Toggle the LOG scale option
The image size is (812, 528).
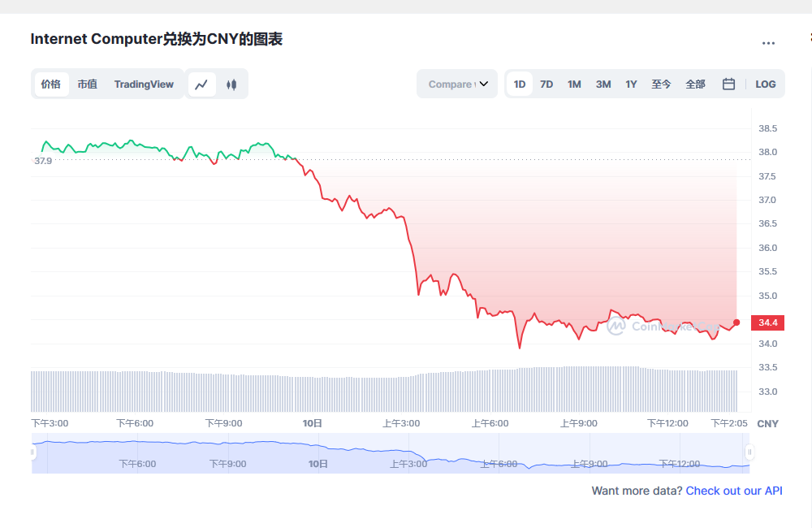point(766,84)
